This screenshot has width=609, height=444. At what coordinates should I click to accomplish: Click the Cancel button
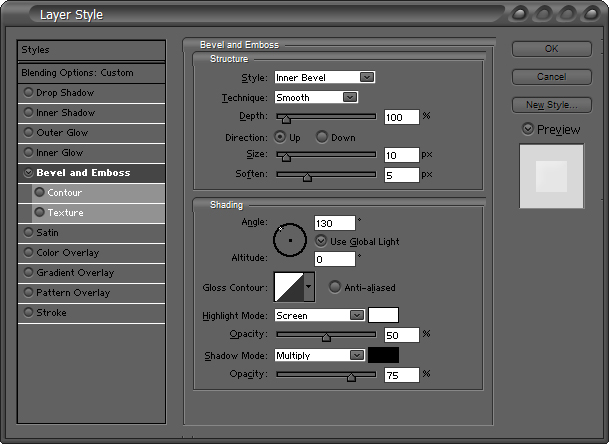pos(552,77)
